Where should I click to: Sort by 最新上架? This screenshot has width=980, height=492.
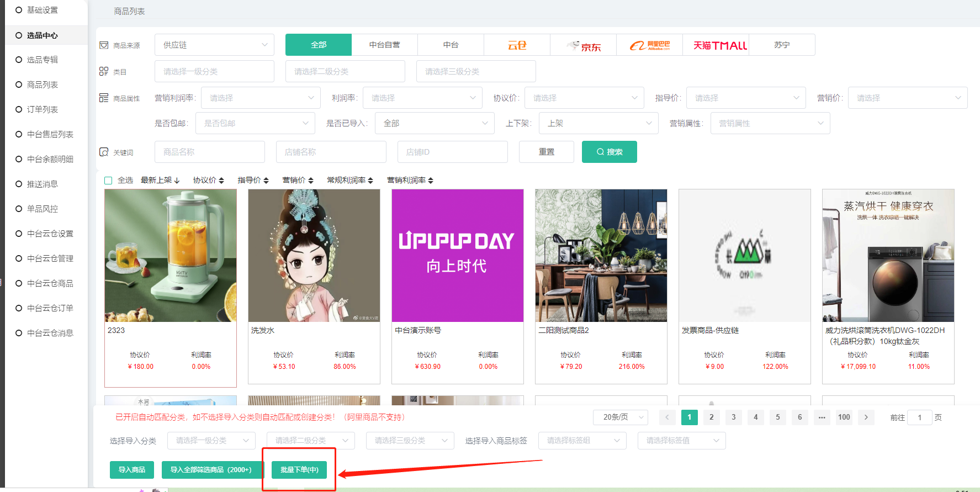pyautogui.click(x=160, y=181)
